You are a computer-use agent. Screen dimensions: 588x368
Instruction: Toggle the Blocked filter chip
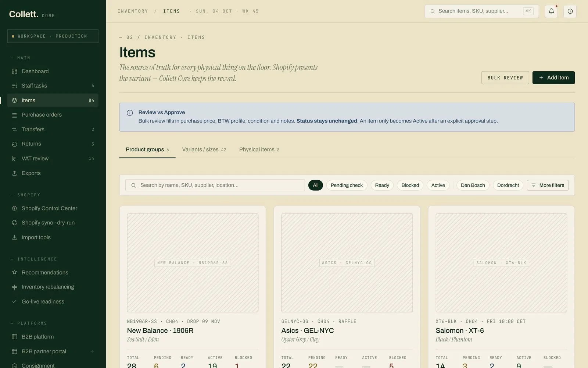410,185
